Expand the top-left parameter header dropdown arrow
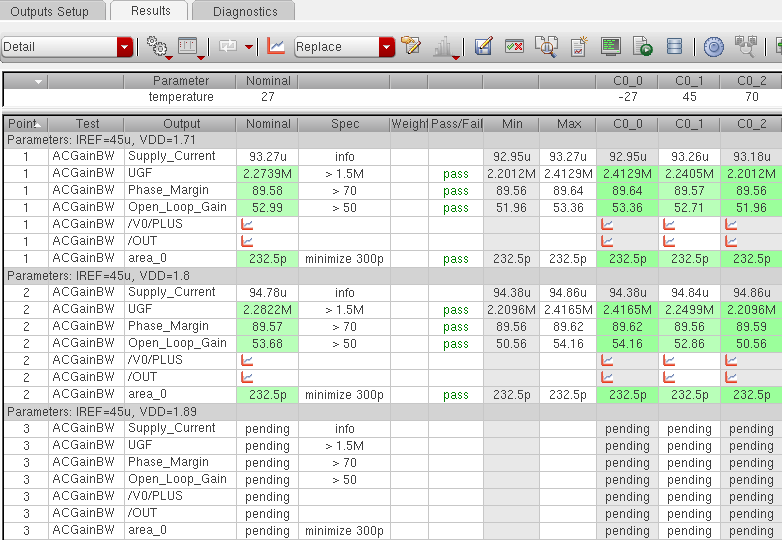 [x=38, y=81]
